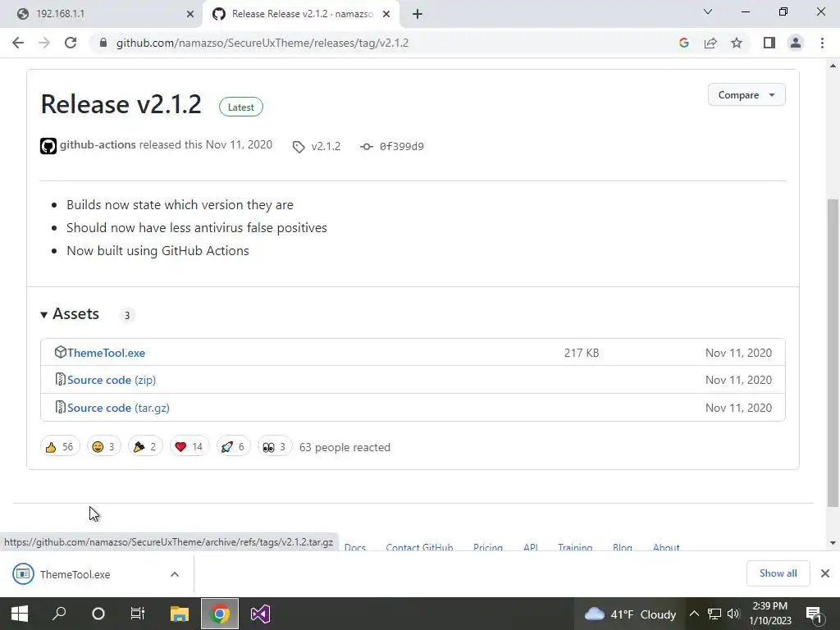
Task: View site security lock info
Action: tap(103, 43)
